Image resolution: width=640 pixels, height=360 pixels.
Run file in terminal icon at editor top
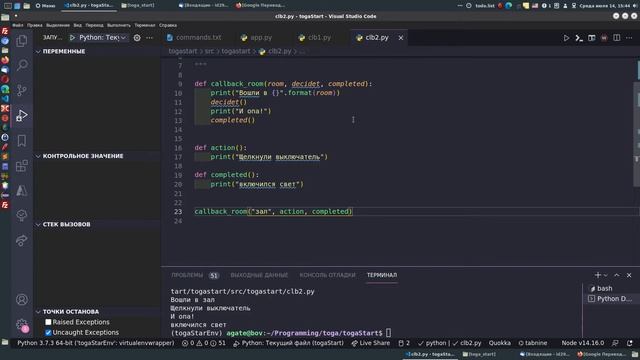coord(579,38)
